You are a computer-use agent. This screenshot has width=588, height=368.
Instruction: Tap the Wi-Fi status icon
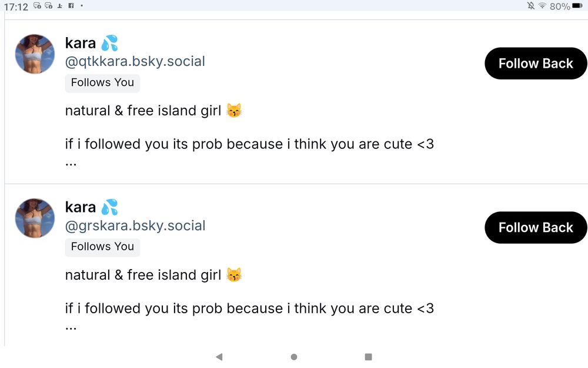[x=542, y=6]
